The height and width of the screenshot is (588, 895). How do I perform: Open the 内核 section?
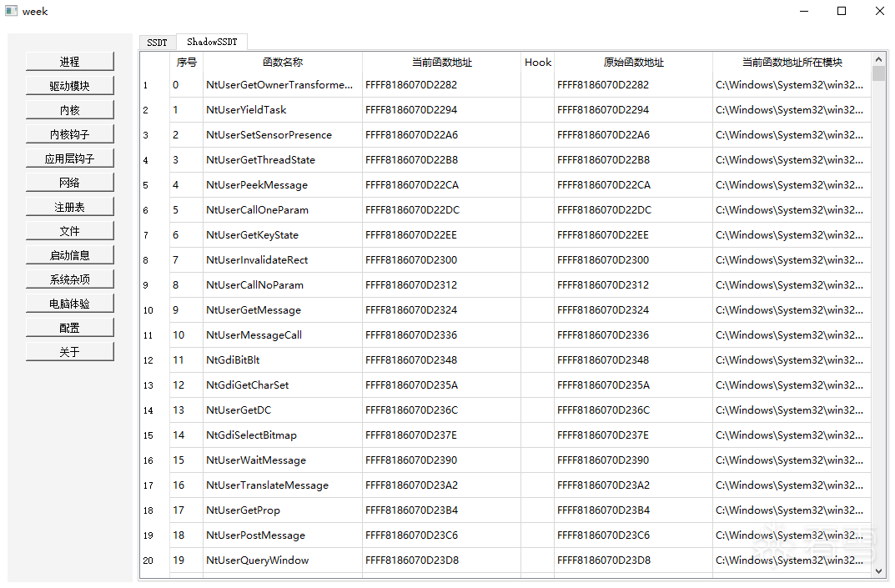pos(69,109)
